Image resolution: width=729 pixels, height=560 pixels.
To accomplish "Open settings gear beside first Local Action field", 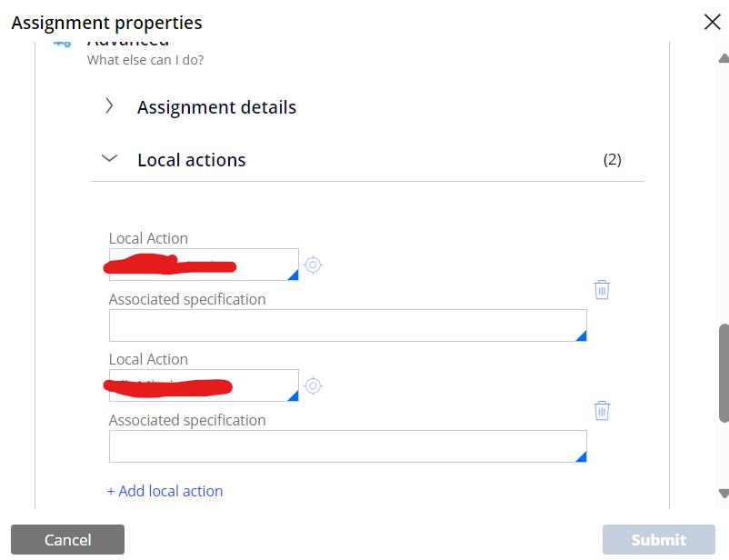I will pyautogui.click(x=313, y=265).
